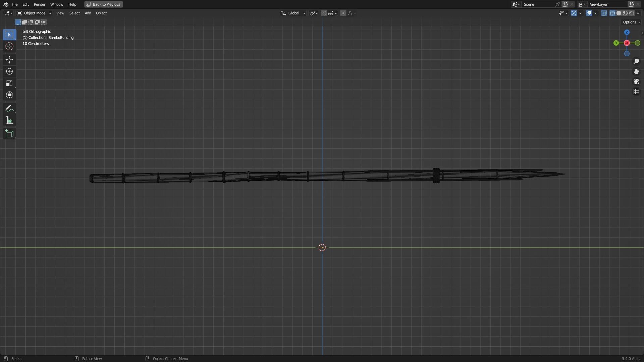644x362 pixels.
Task: Switch to solid shading
Action: click(619, 13)
